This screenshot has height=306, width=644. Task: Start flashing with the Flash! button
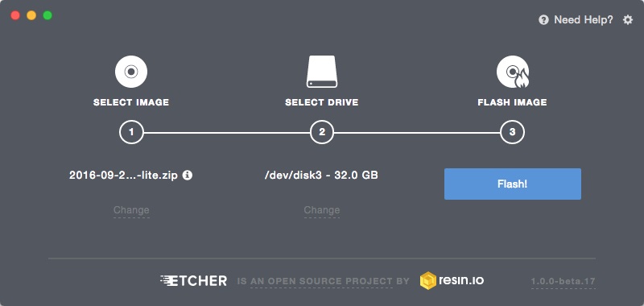pos(513,184)
